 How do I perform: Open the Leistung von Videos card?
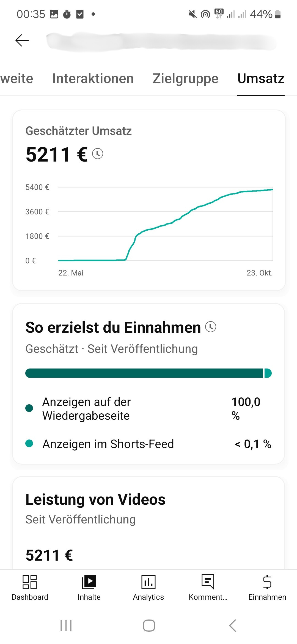coord(148,509)
